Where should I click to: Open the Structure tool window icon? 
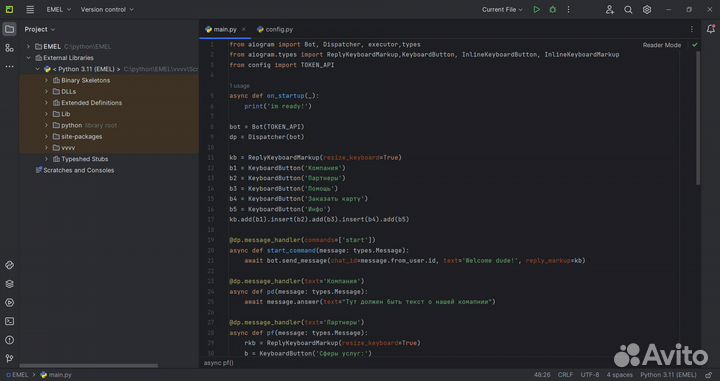[x=9, y=48]
